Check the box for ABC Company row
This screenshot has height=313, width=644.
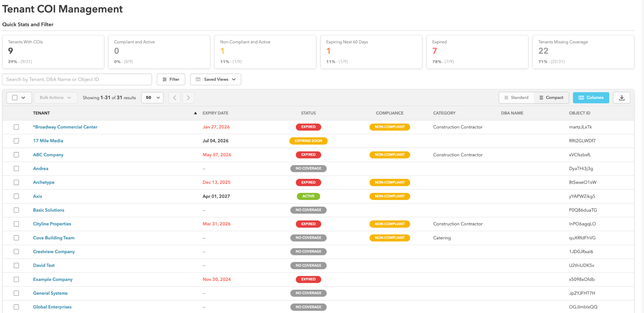16,155
